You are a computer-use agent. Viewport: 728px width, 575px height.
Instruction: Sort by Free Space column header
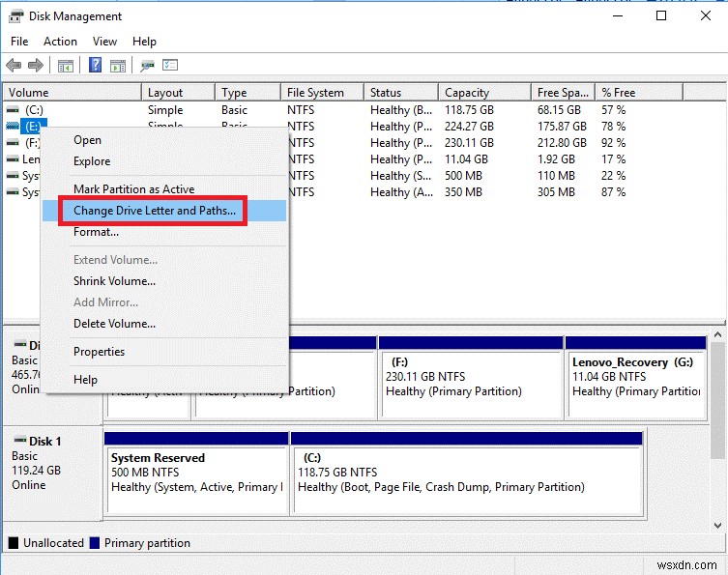click(564, 93)
